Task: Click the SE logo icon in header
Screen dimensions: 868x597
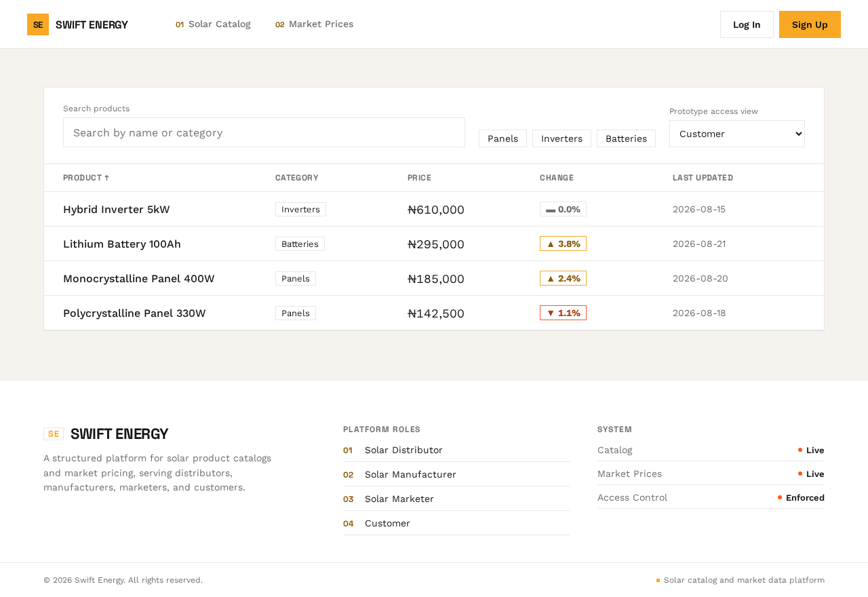Action: (38, 24)
